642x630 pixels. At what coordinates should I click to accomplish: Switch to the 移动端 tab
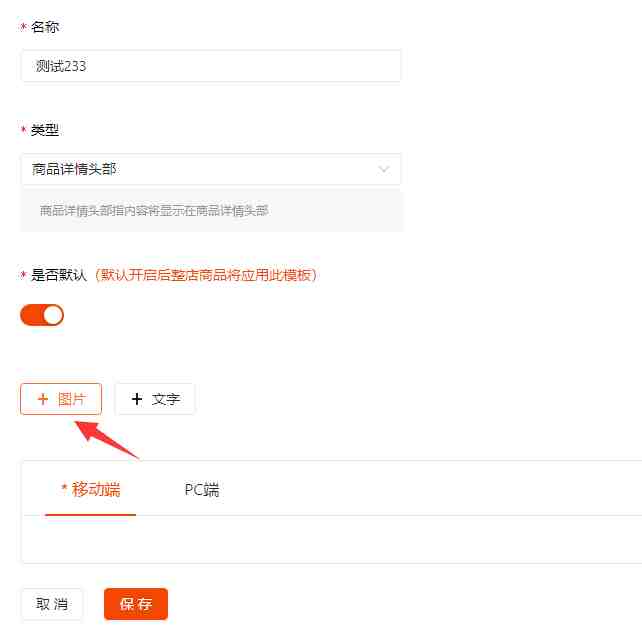tap(90, 489)
